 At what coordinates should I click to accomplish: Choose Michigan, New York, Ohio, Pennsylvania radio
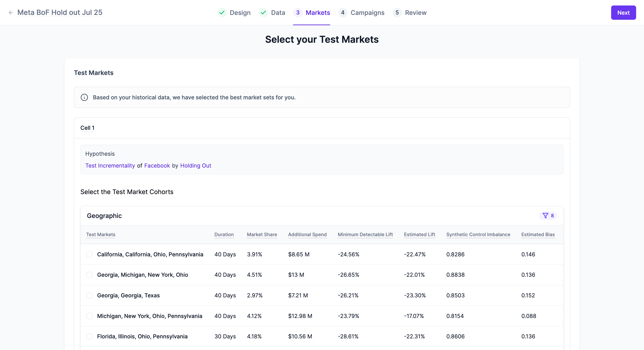point(89,316)
